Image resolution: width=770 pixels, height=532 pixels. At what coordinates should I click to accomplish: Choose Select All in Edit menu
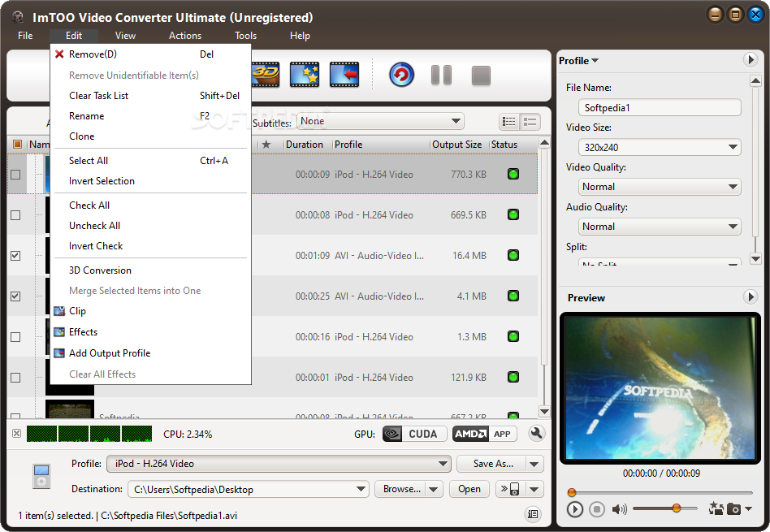(151, 161)
